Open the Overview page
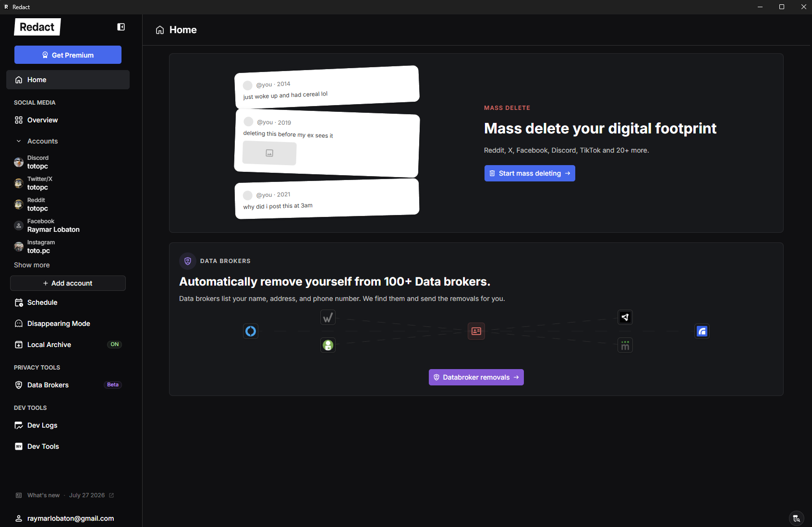This screenshot has width=812, height=527. pos(68,120)
